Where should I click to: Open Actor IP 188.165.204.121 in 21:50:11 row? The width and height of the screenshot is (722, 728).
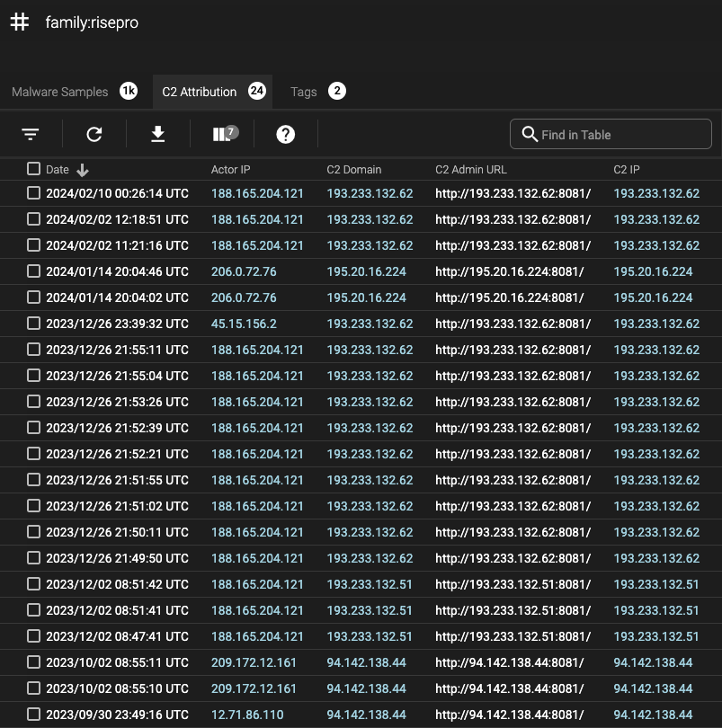tap(257, 532)
